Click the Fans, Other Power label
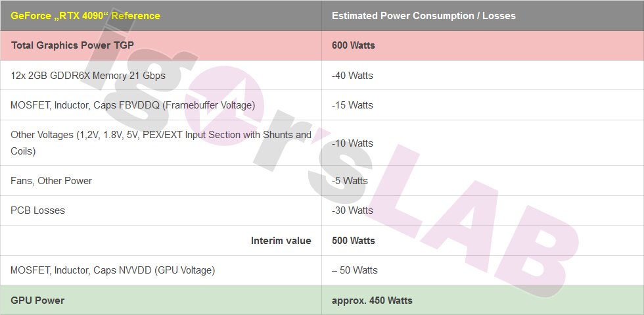 tap(51, 181)
